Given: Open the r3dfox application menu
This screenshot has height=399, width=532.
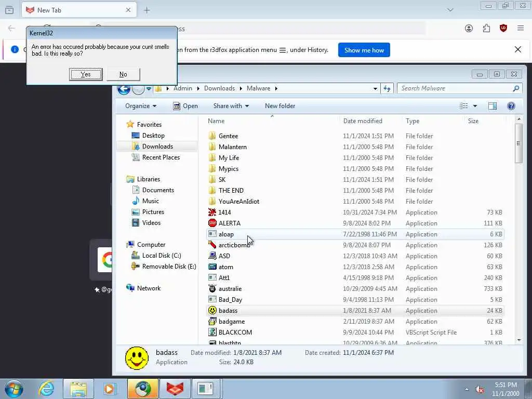Looking at the screenshot, I should pos(521,28).
